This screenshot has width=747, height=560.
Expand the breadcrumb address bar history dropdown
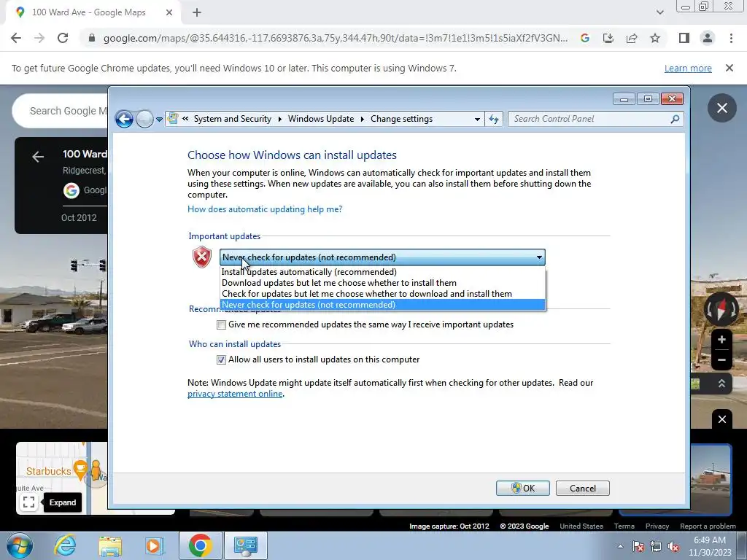[477, 119]
